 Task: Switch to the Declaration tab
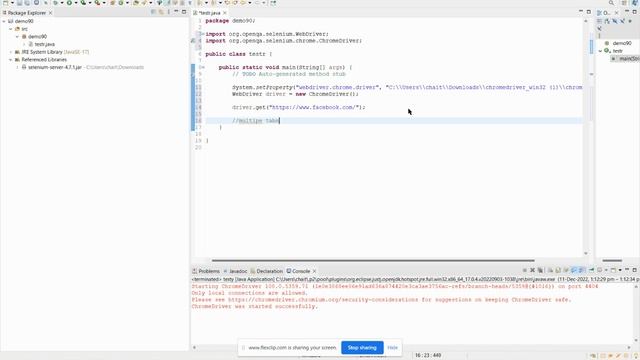267,271
